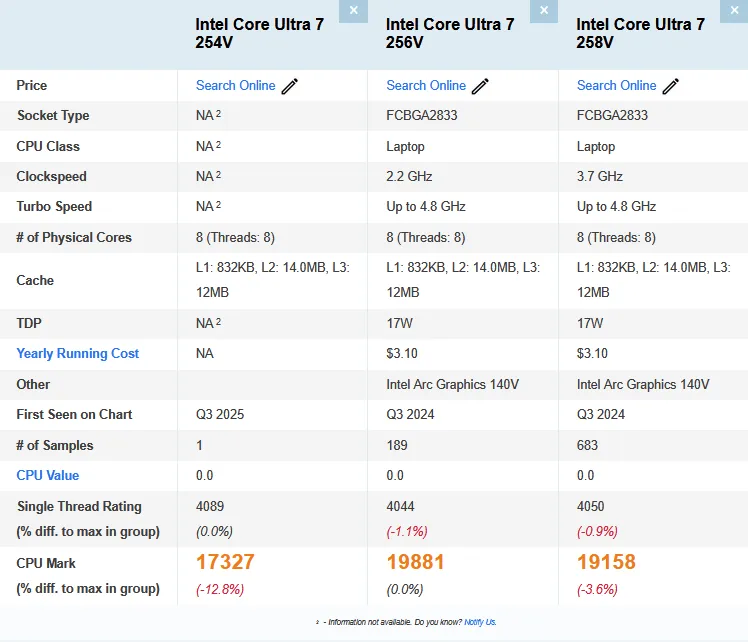Viewport: 748px width, 642px height.
Task: Click the Single Thread Rating row label
Action: click(x=79, y=507)
